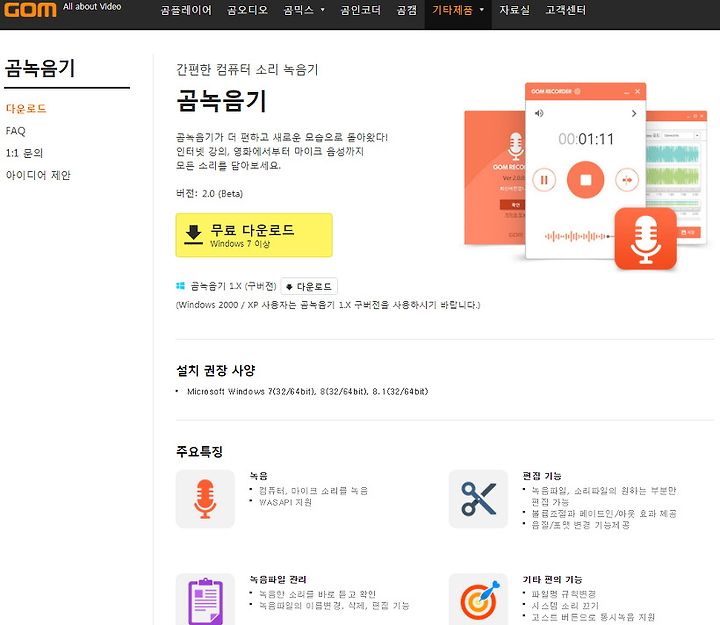Open 아이디어 제안 in the sidebar

(x=38, y=175)
